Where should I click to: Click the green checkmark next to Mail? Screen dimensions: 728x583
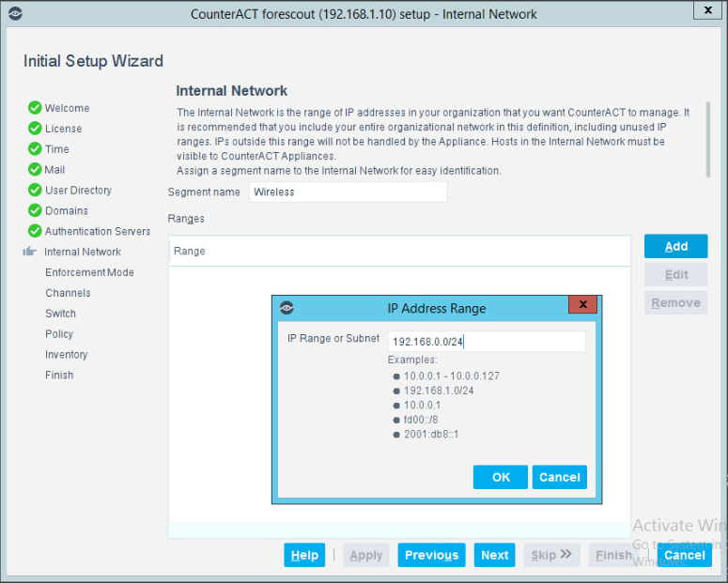coord(35,169)
